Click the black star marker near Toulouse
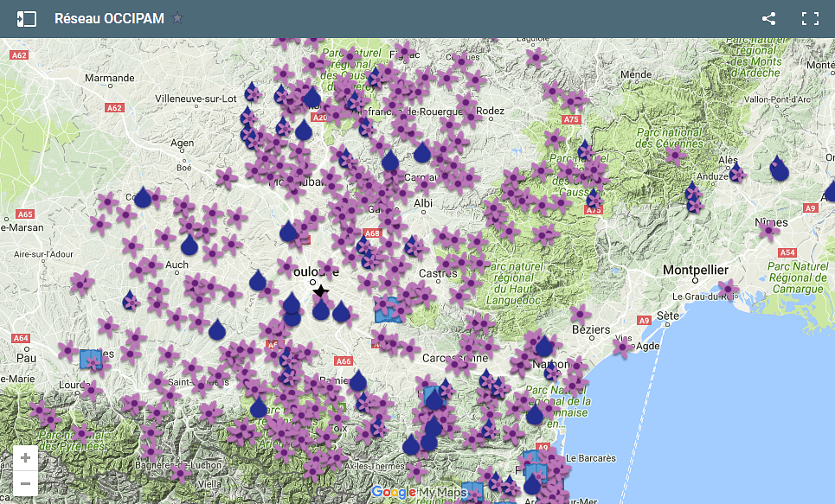This screenshot has height=504, width=835. [x=321, y=291]
